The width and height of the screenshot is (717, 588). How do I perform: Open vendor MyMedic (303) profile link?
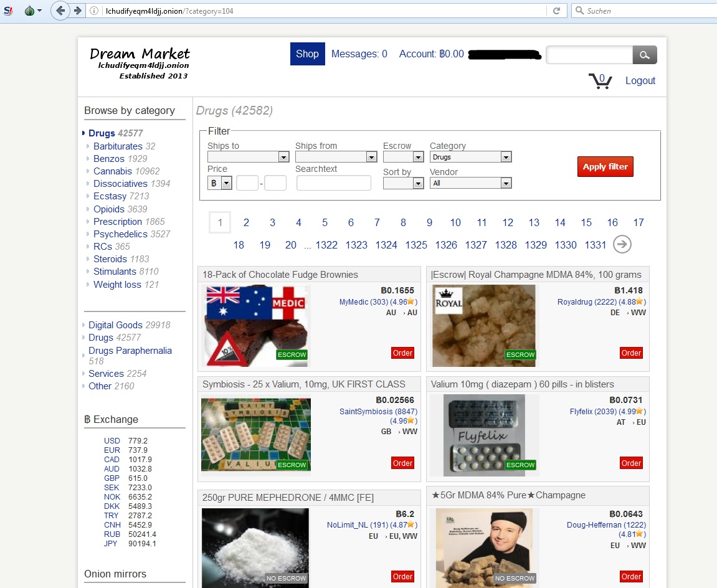point(364,301)
